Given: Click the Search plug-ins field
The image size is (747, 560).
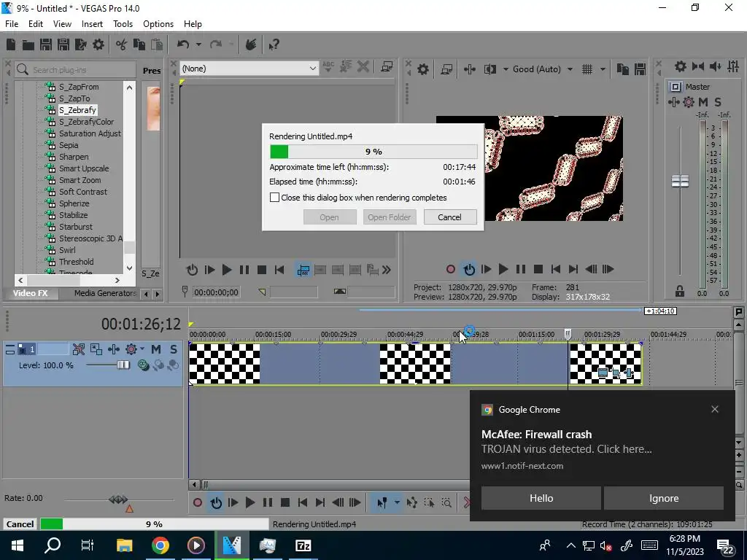Looking at the screenshot, I should tap(75, 70).
